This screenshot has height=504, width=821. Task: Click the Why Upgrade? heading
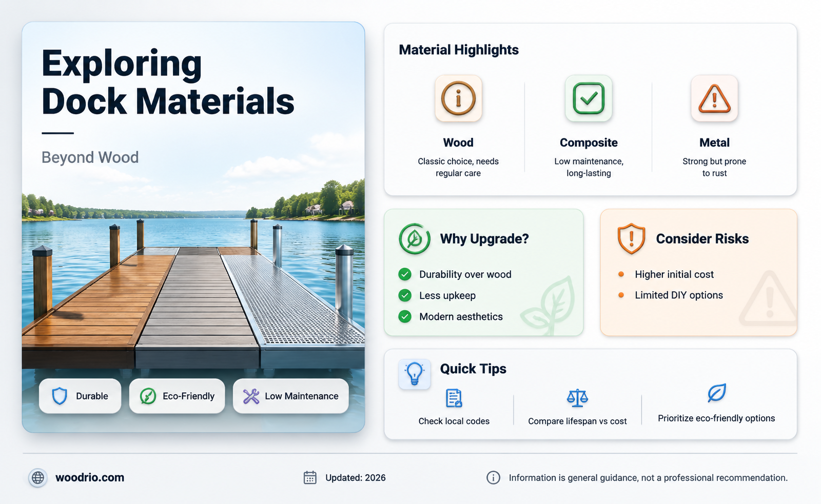tap(484, 239)
